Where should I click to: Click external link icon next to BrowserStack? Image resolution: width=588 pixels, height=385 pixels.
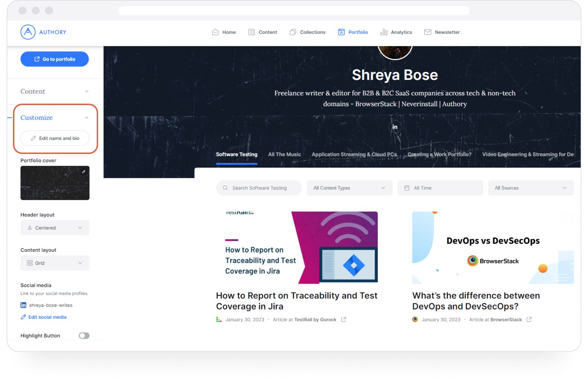pyautogui.click(x=529, y=319)
